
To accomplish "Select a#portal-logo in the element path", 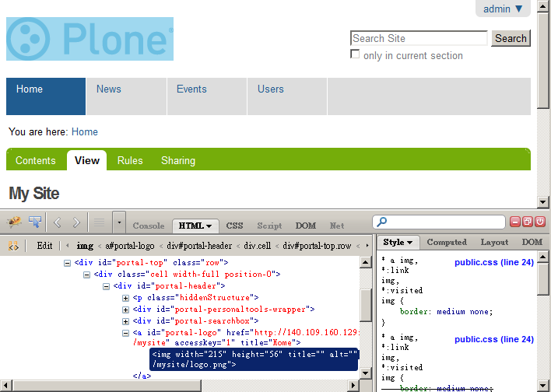I will [x=130, y=246].
